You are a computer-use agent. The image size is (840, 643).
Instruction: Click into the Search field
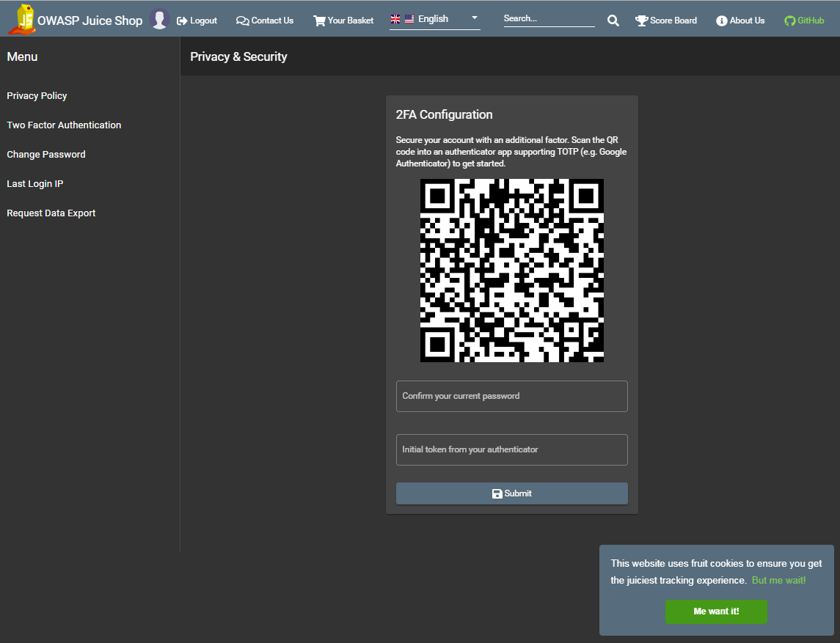[x=549, y=19]
